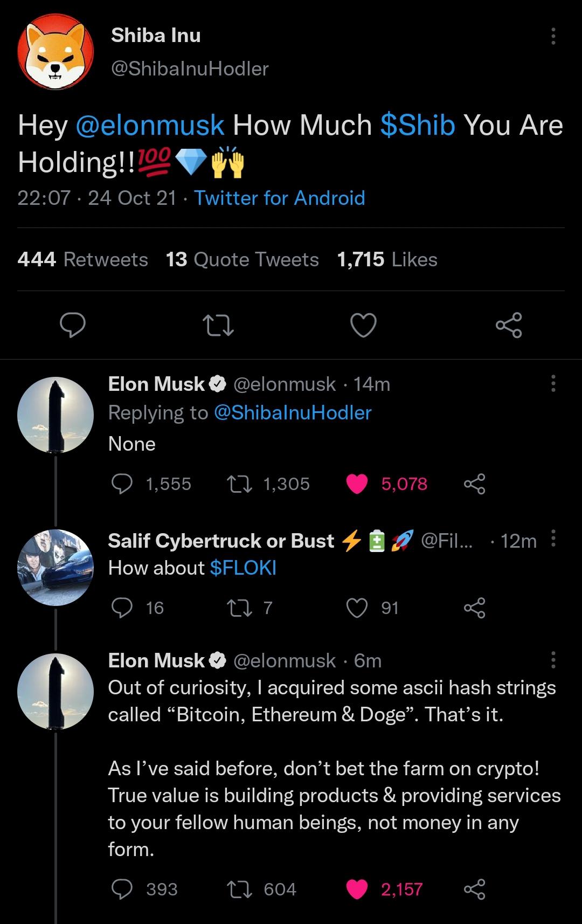Viewport: 582px width, 924px height.
Task: Open more options for Shiba Inu tweet
Action: [553, 36]
